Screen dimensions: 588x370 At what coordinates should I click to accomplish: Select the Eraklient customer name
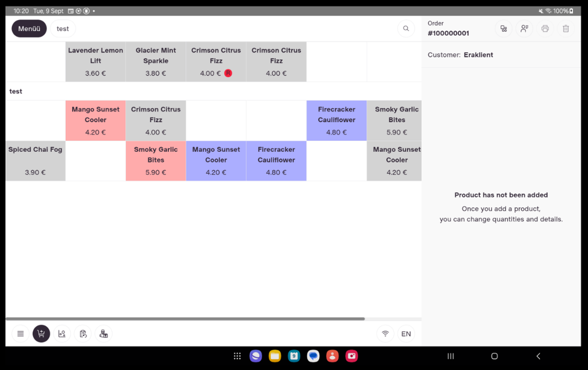(478, 55)
